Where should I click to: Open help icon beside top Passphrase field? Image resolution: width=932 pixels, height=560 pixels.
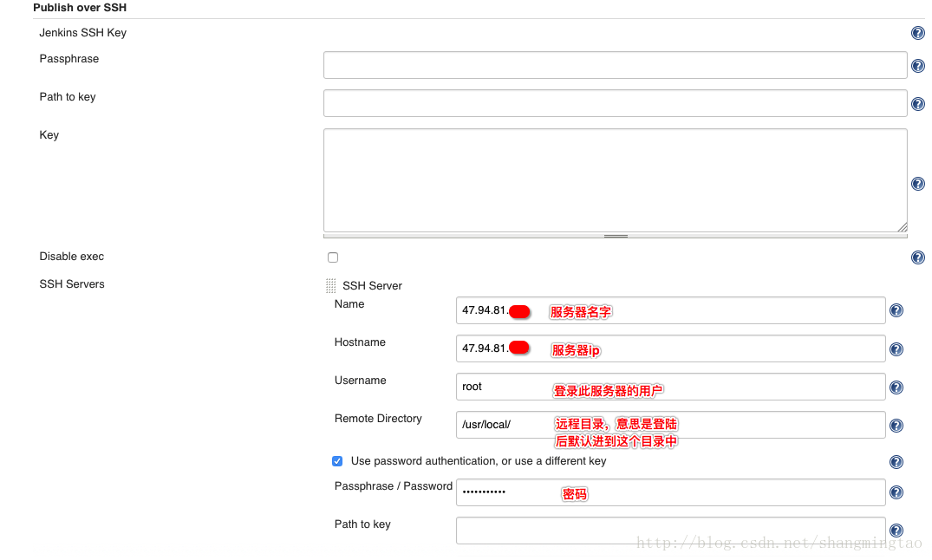pos(918,66)
